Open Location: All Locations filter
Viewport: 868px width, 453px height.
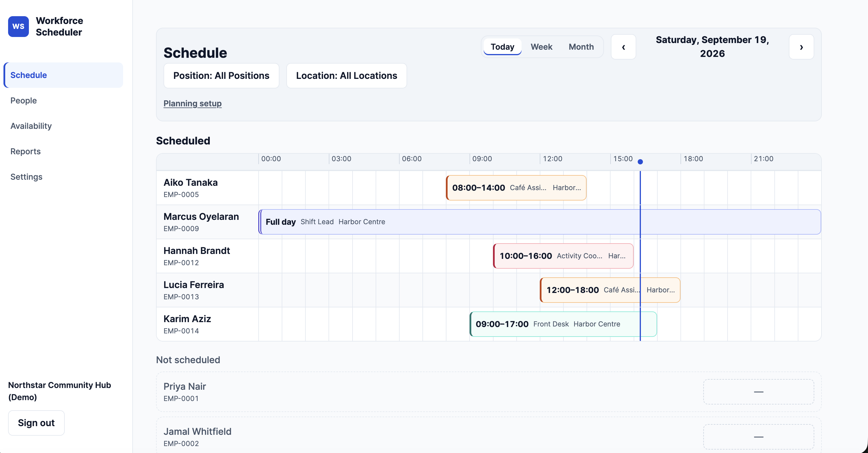(346, 75)
